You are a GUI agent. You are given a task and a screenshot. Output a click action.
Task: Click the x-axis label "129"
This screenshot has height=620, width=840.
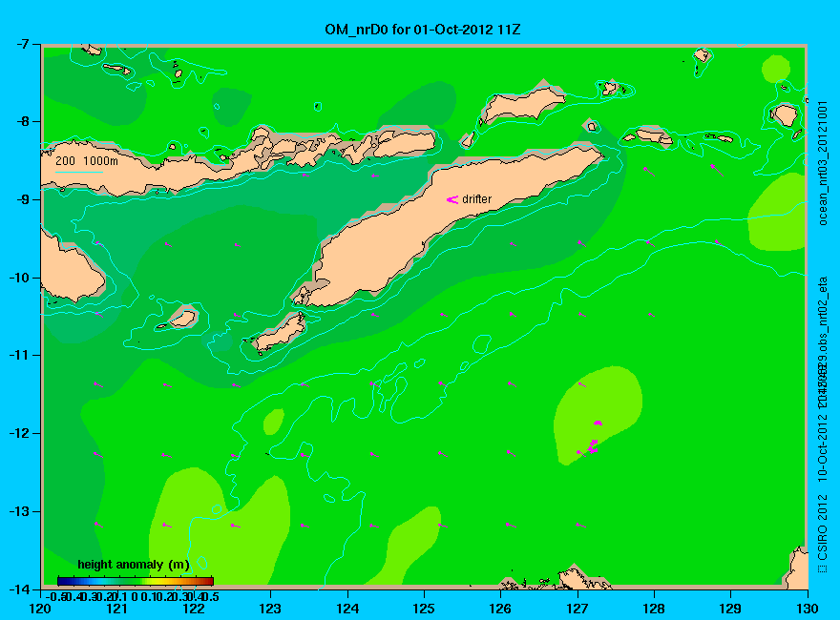click(730, 609)
